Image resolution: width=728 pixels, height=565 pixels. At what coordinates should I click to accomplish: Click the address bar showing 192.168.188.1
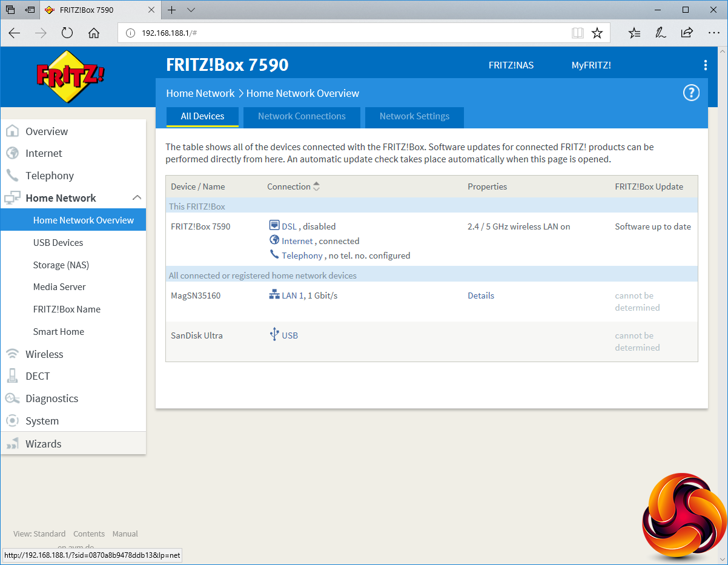click(345, 33)
